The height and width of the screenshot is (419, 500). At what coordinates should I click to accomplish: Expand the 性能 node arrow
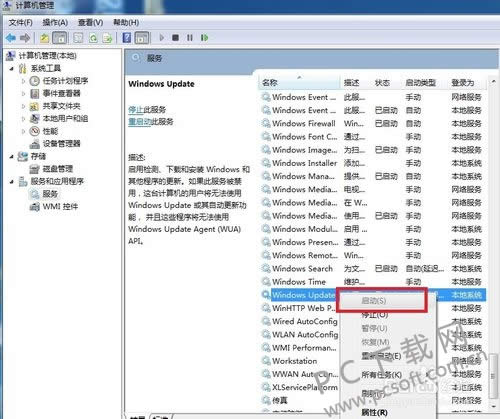point(23,132)
